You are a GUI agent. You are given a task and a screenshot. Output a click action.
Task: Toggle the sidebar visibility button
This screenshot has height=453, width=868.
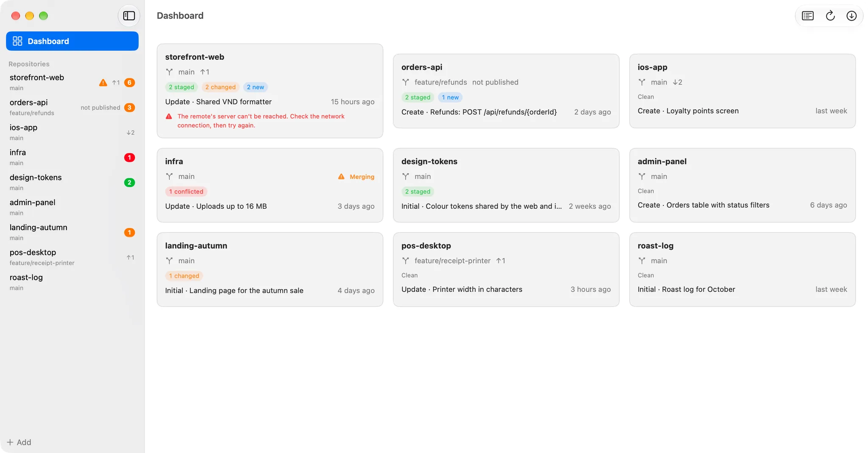click(129, 16)
